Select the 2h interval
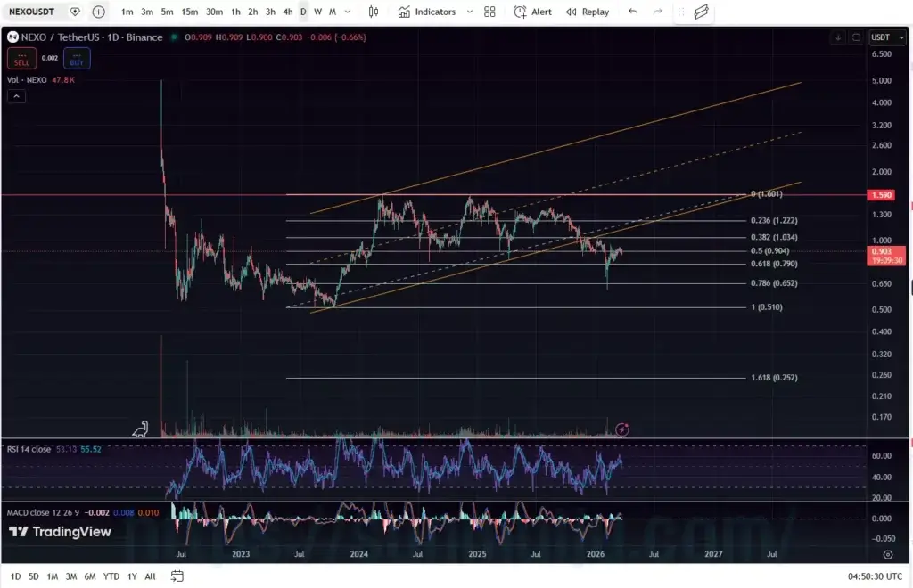 pyautogui.click(x=252, y=12)
